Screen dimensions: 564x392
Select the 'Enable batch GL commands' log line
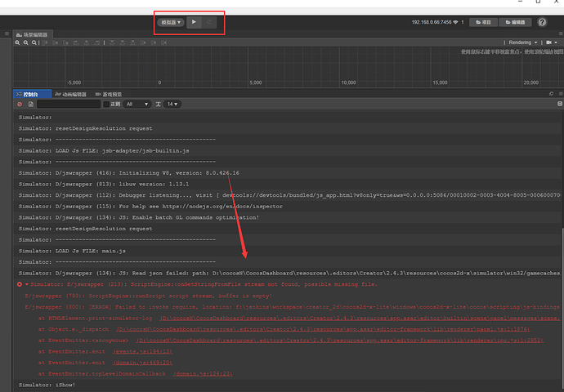(288, 217)
